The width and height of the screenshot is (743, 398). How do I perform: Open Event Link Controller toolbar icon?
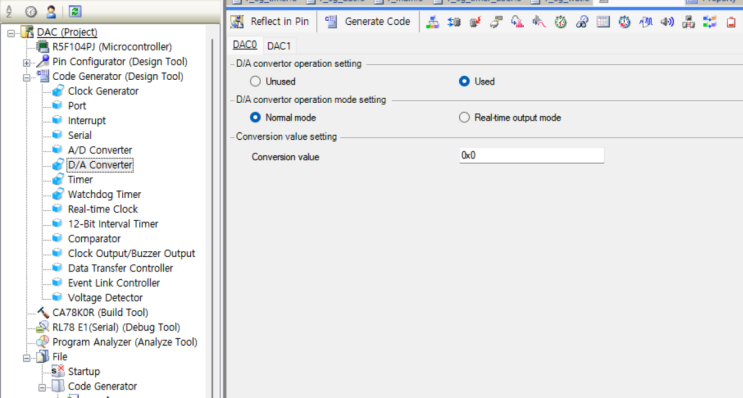[710, 22]
